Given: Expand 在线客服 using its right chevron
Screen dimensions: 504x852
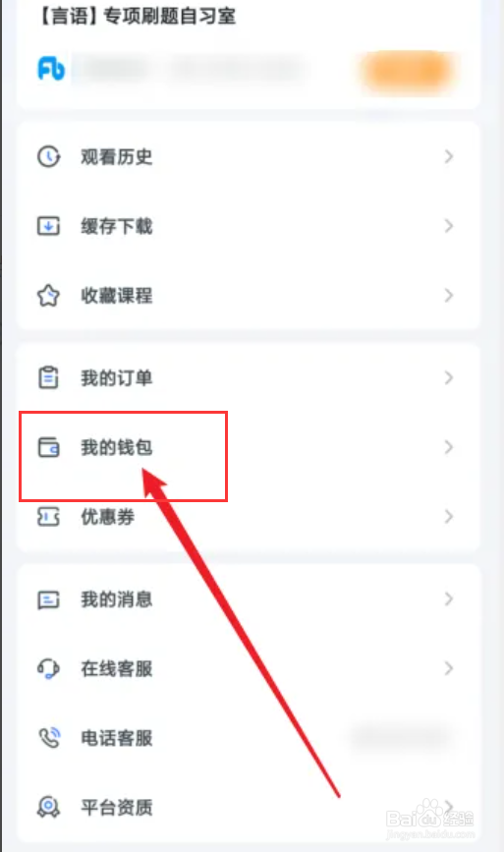Looking at the screenshot, I should point(449,668).
